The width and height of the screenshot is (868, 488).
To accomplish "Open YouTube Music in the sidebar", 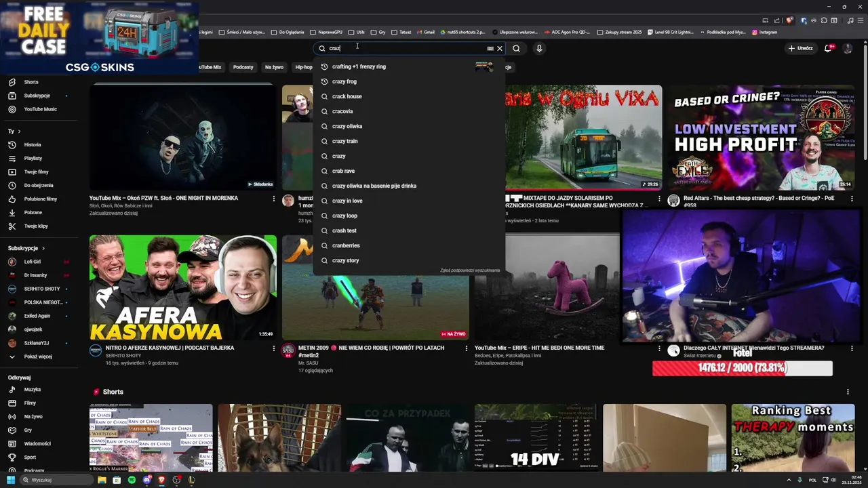I will [x=39, y=109].
